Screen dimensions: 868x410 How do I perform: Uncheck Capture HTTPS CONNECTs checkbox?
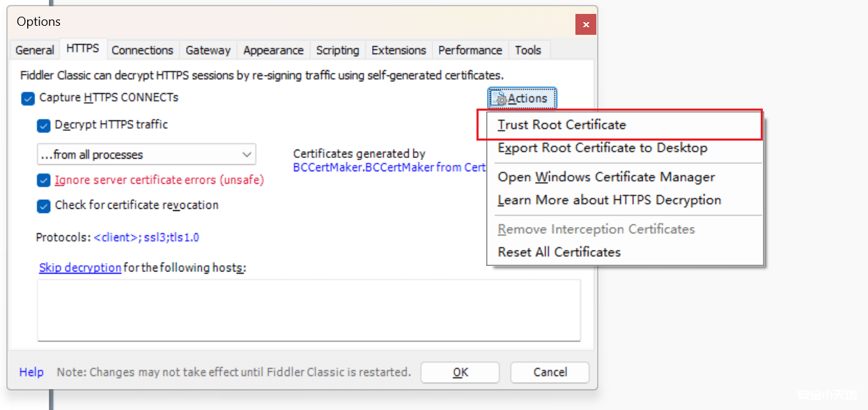pos(28,98)
